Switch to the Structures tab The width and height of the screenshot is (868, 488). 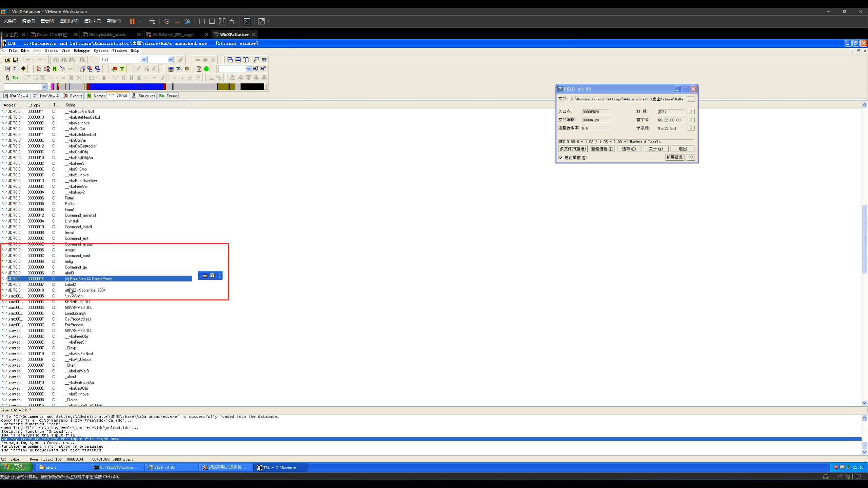(143, 96)
